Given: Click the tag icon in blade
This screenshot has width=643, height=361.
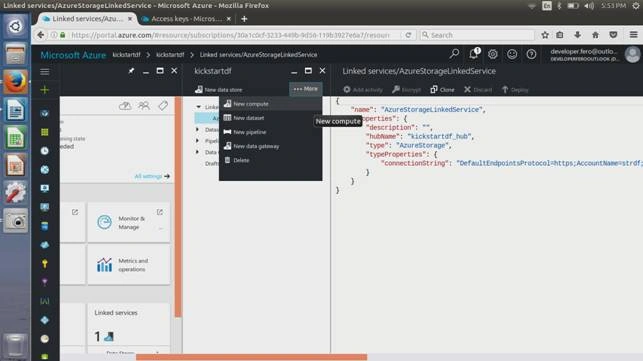Looking at the screenshot, I should point(163,106).
